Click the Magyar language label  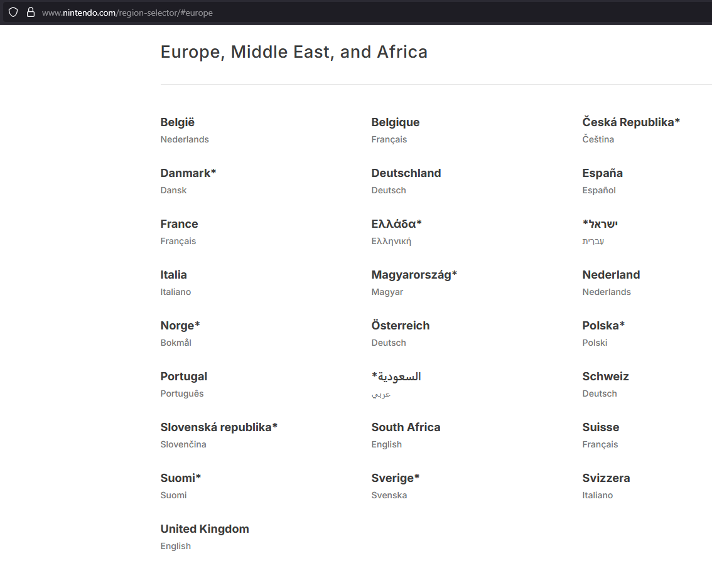(x=387, y=292)
